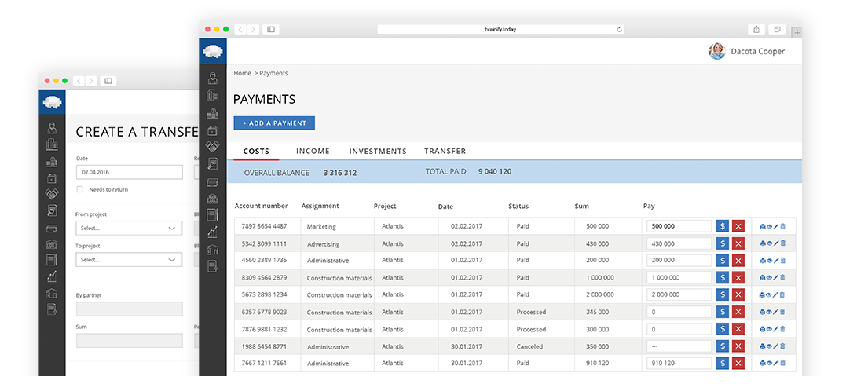Click the Account number column header
Viewport: 868px width, 384px height.
262,206
